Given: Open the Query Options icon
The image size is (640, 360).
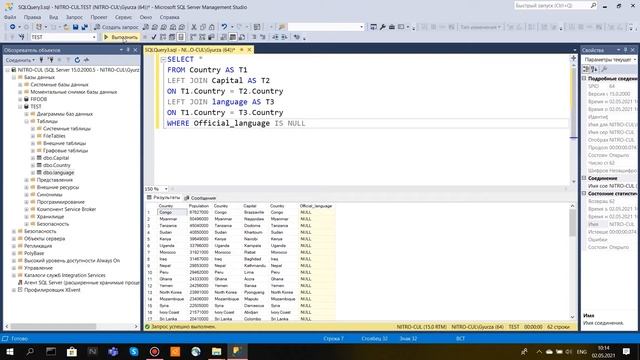Looking at the screenshot, I should pos(172,37).
